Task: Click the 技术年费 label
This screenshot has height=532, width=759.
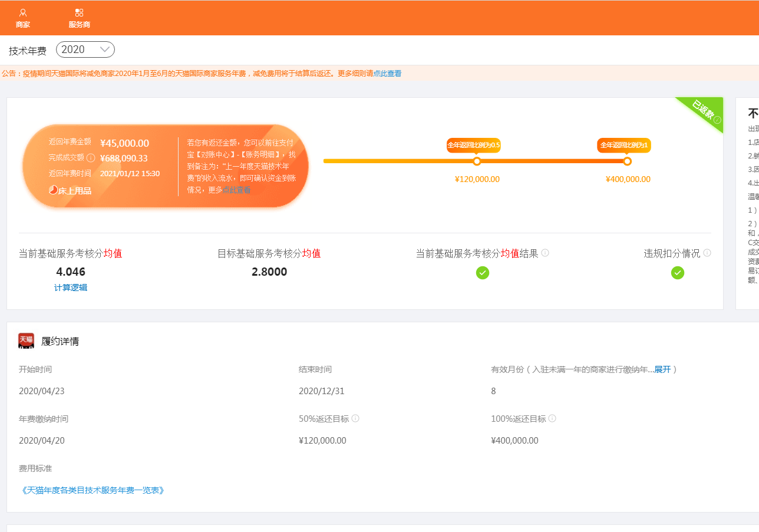Action: (28, 51)
